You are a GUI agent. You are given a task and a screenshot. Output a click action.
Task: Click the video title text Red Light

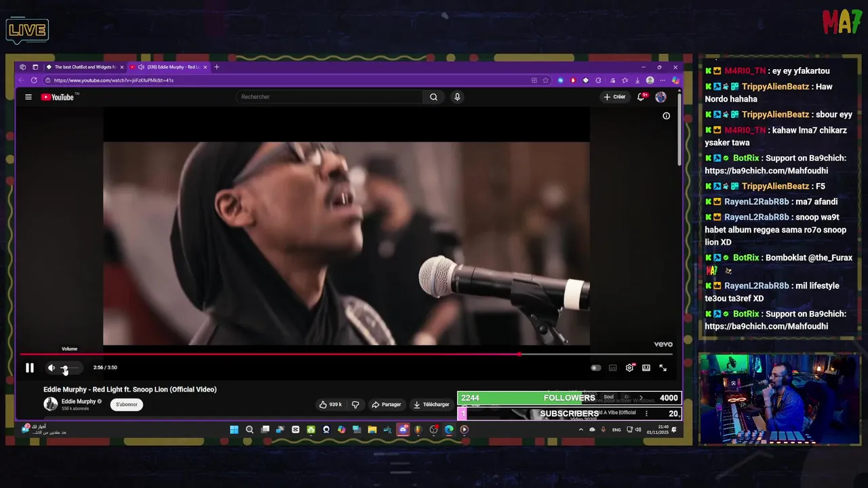[130, 390]
